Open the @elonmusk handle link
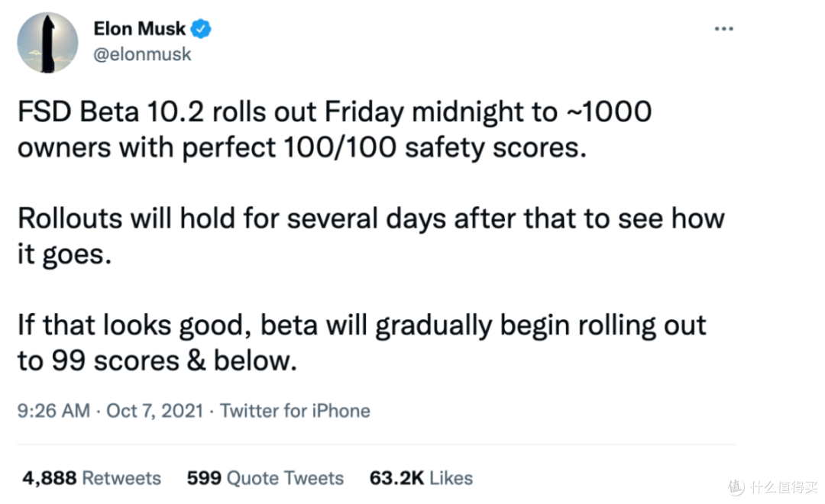 coord(142,54)
